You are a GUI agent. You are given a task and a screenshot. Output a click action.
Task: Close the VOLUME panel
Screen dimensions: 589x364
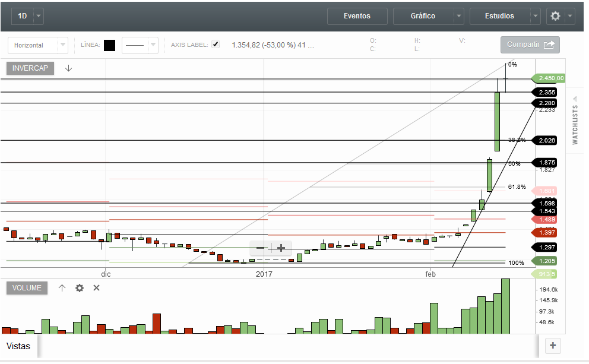(x=97, y=288)
